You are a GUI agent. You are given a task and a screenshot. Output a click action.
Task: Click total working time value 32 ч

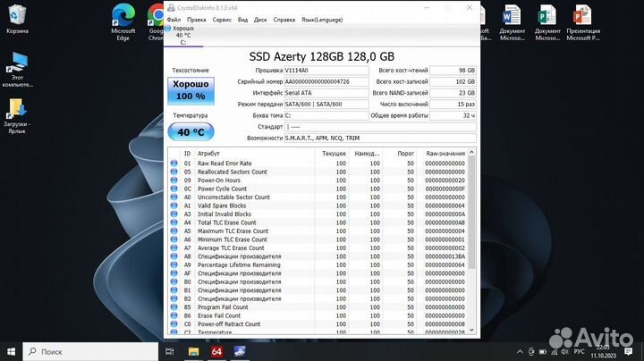click(453, 115)
